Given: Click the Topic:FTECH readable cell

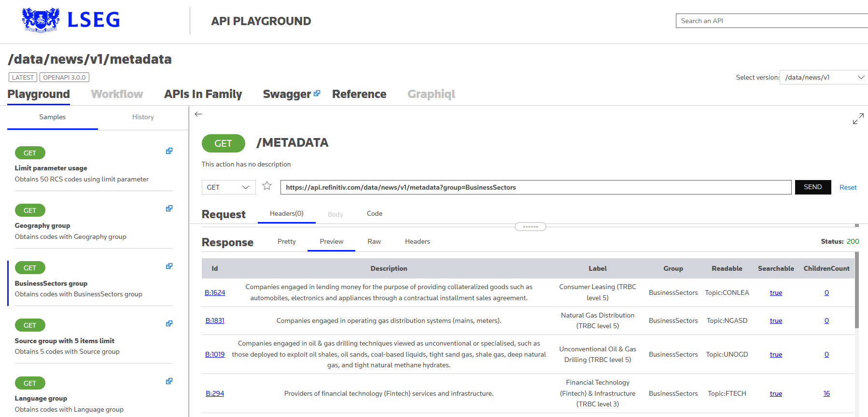Looking at the screenshot, I should tap(727, 393).
